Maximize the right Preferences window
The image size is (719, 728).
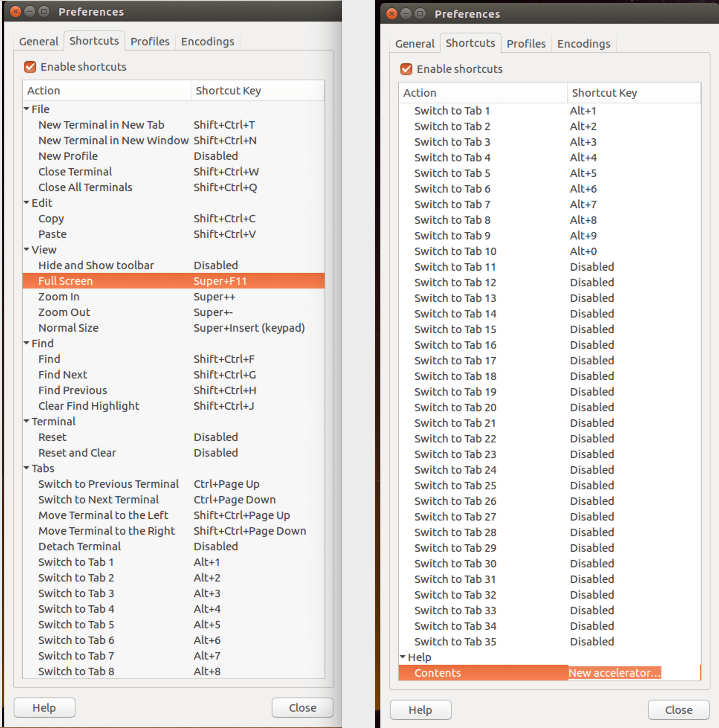pyautogui.click(x=420, y=14)
